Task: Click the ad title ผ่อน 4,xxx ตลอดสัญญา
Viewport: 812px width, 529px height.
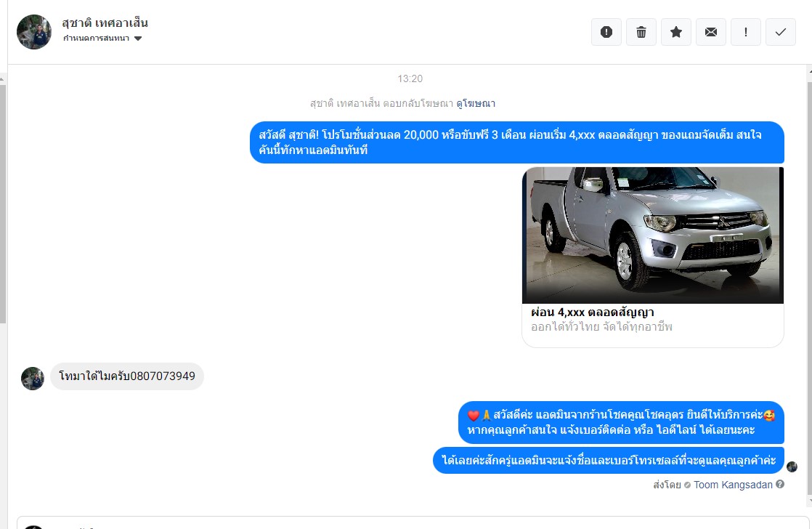Action: pos(593,312)
